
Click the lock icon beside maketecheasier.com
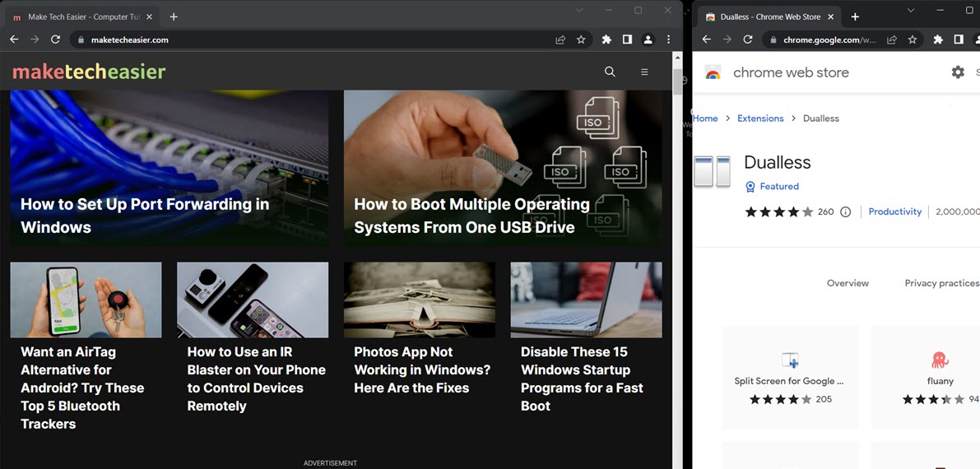point(80,39)
